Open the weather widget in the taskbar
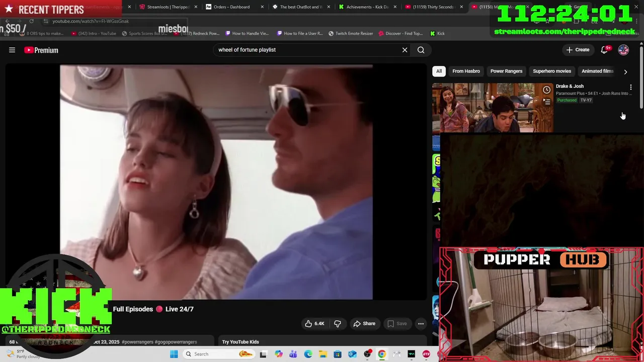644x362 pixels. pyautogui.click(x=21, y=354)
